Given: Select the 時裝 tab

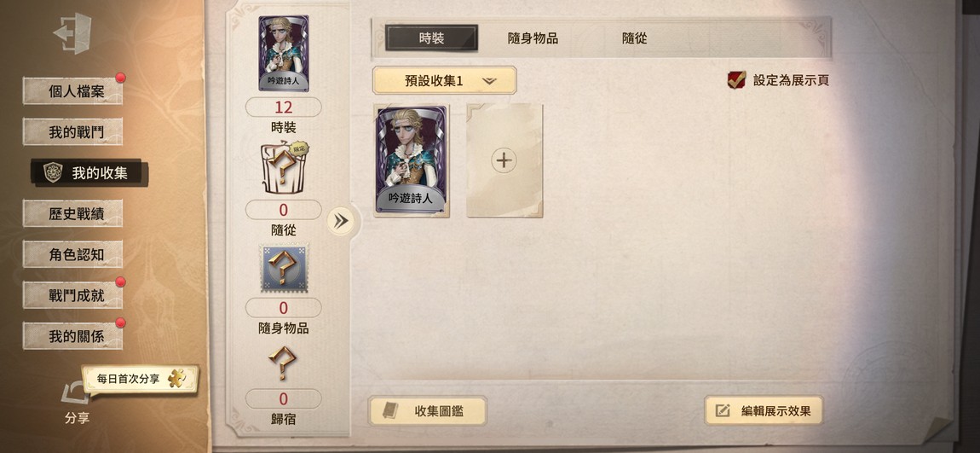Looking at the screenshot, I should (432, 38).
